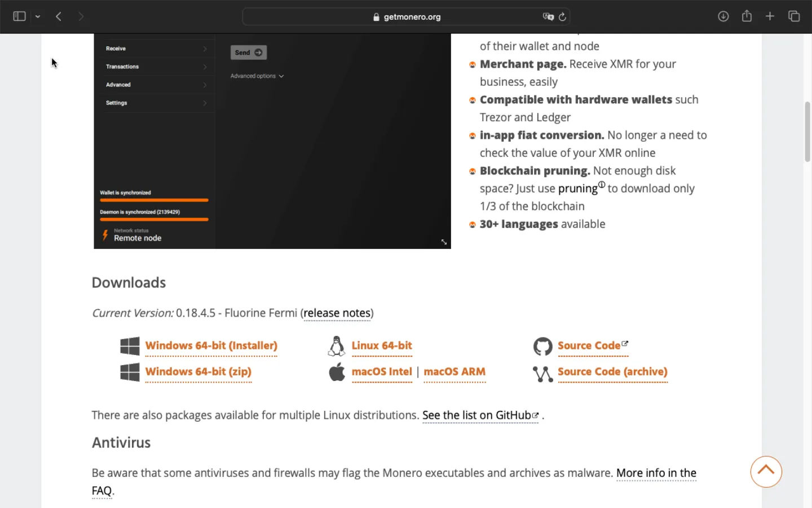Jump back to top with arrow button

(x=766, y=471)
